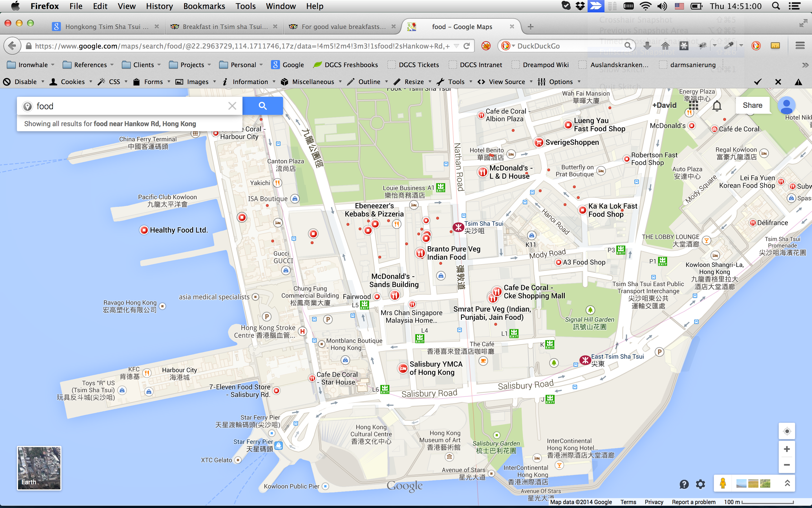The height and width of the screenshot is (508, 812).
Task: Click Report a problem link
Action: [x=694, y=502]
